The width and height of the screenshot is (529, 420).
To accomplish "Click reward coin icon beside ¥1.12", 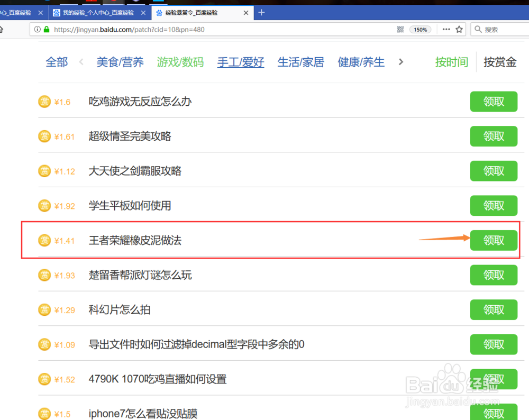I will [44, 171].
